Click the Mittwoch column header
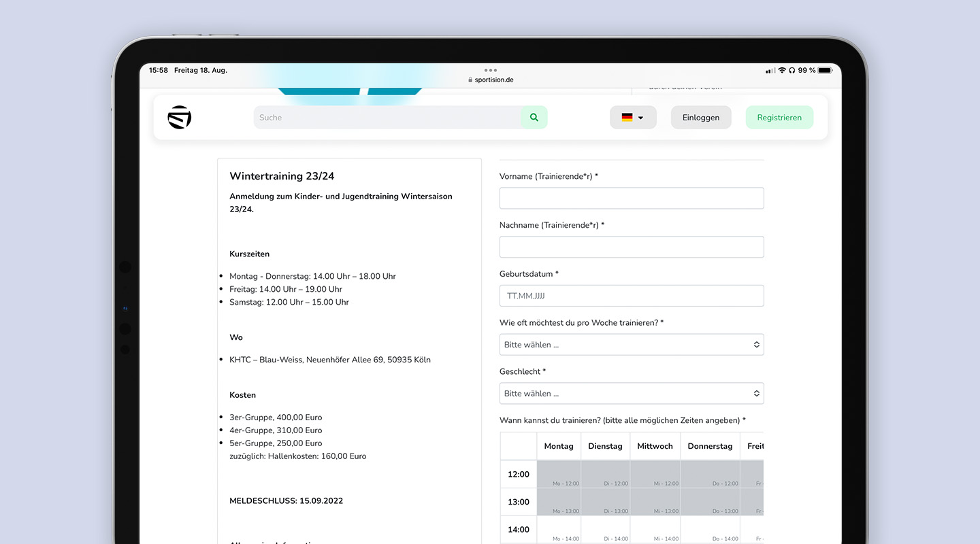Viewport: 980px width, 544px height. pyautogui.click(x=655, y=446)
